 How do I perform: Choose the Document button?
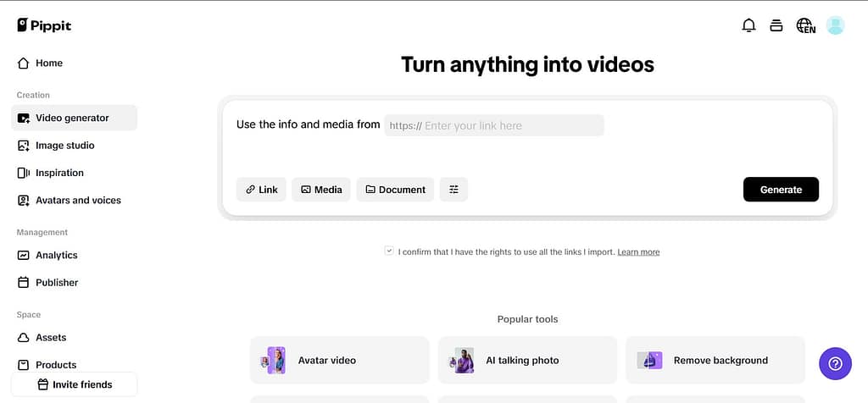tap(395, 190)
